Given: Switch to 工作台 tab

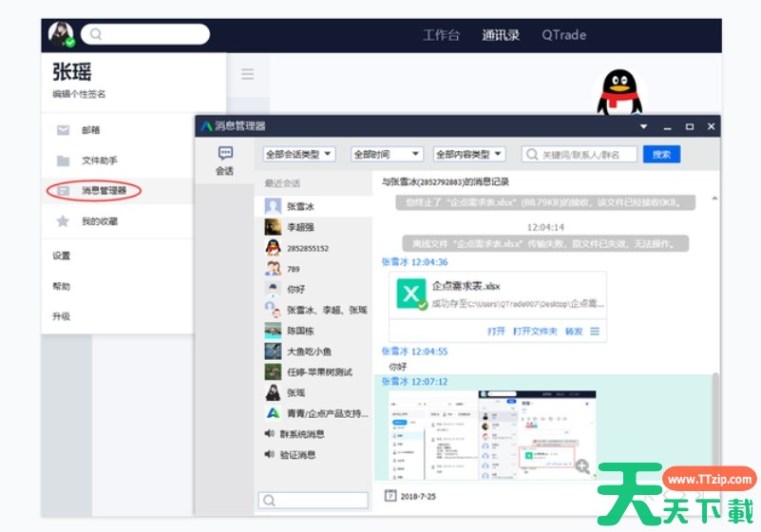Looking at the screenshot, I should click(x=441, y=35).
